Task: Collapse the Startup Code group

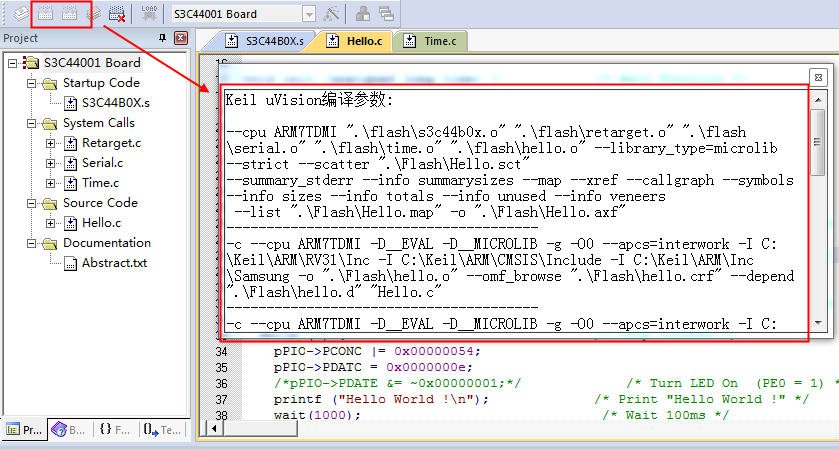Action: 31,83
